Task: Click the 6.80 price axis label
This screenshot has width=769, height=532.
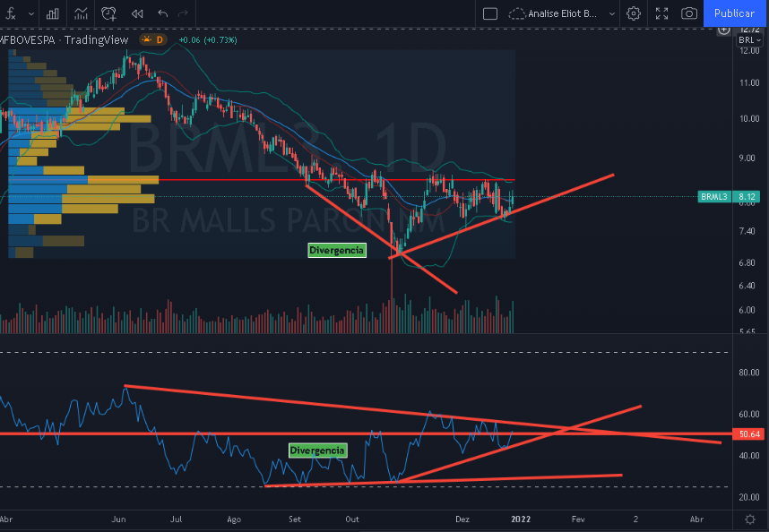Action: [747, 262]
